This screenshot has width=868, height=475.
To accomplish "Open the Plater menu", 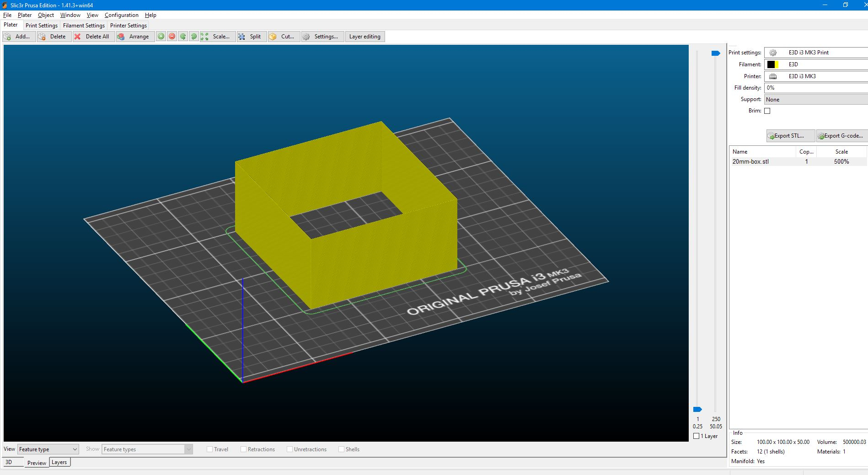I will coord(25,15).
